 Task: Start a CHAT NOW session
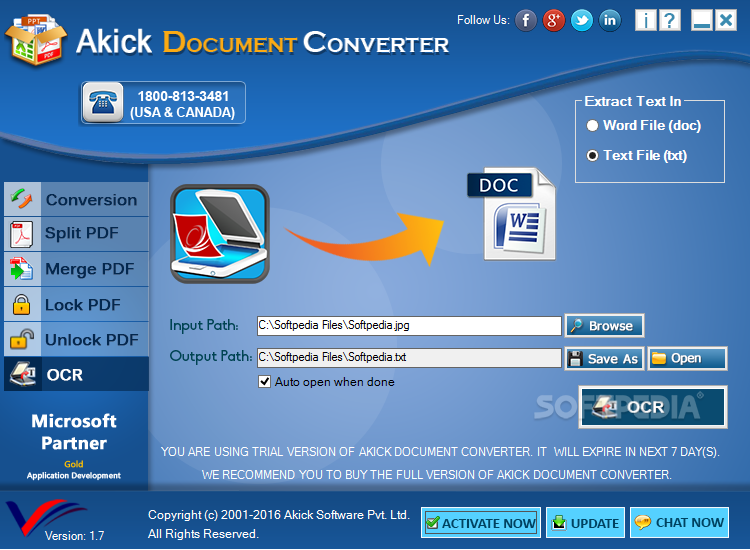pos(680,523)
